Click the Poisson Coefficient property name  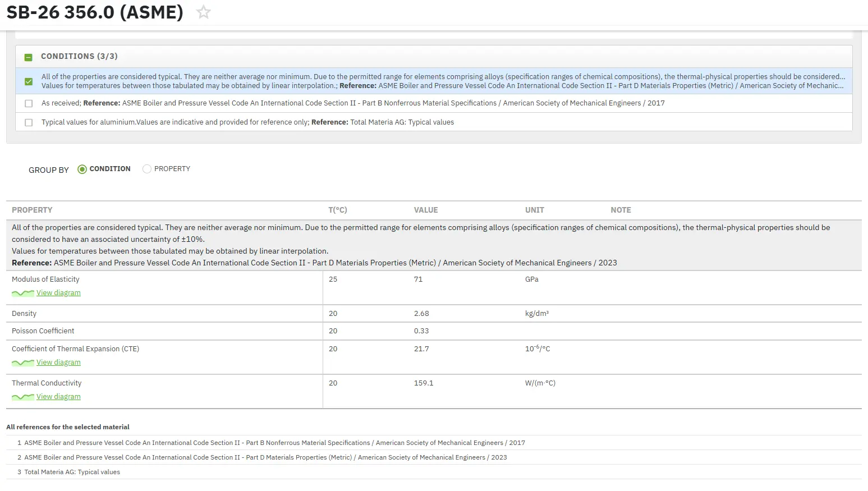[x=43, y=331]
